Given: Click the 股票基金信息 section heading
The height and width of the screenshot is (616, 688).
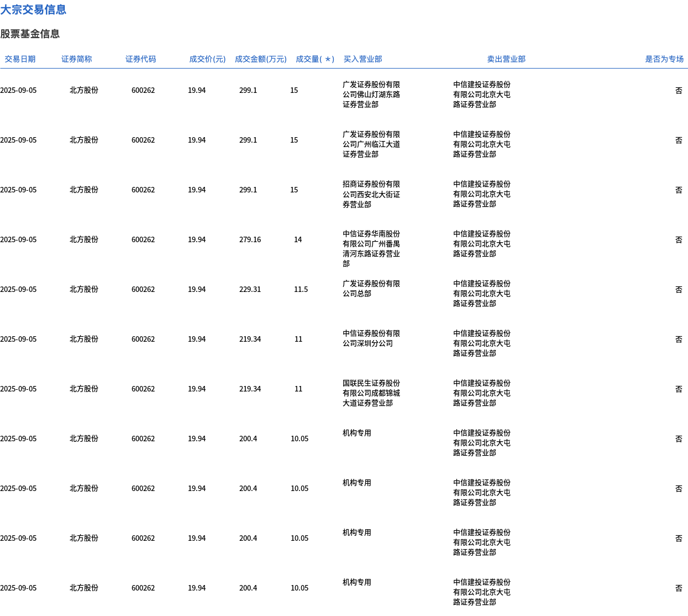Looking at the screenshot, I should 30,34.
